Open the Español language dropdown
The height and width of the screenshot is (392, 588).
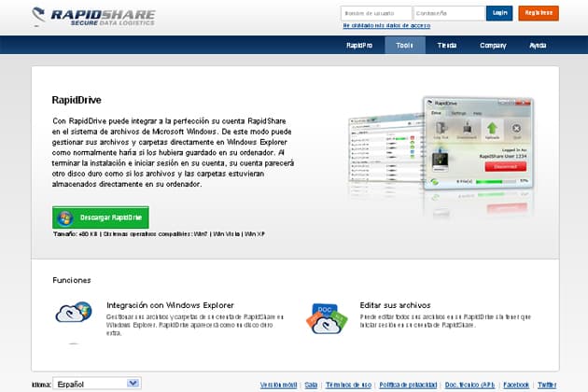point(96,383)
